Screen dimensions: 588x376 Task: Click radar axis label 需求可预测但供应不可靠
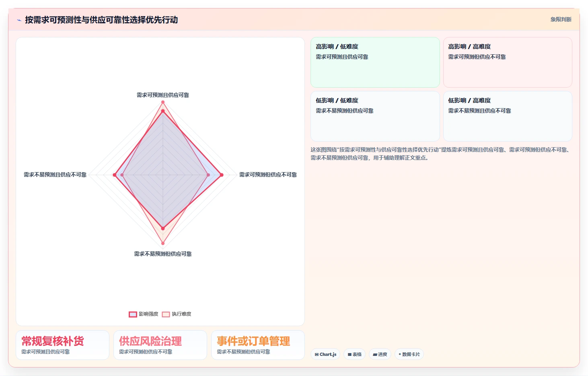(268, 175)
